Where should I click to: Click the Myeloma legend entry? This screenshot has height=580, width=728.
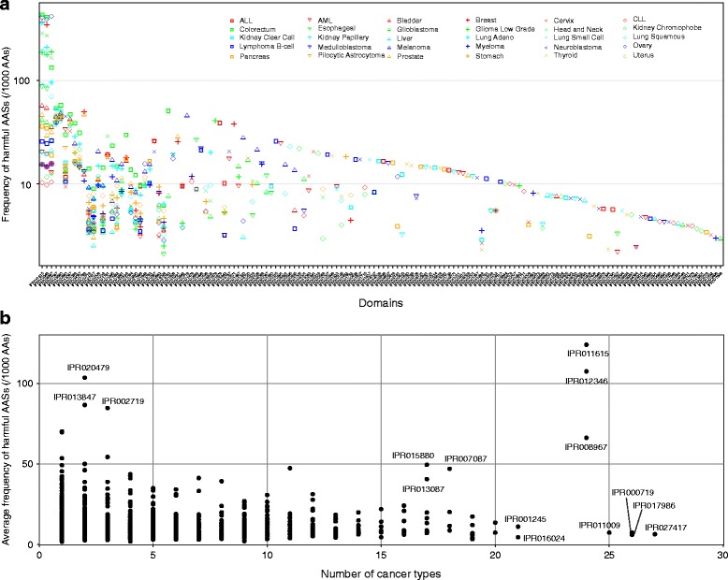[x=485, y=47]
